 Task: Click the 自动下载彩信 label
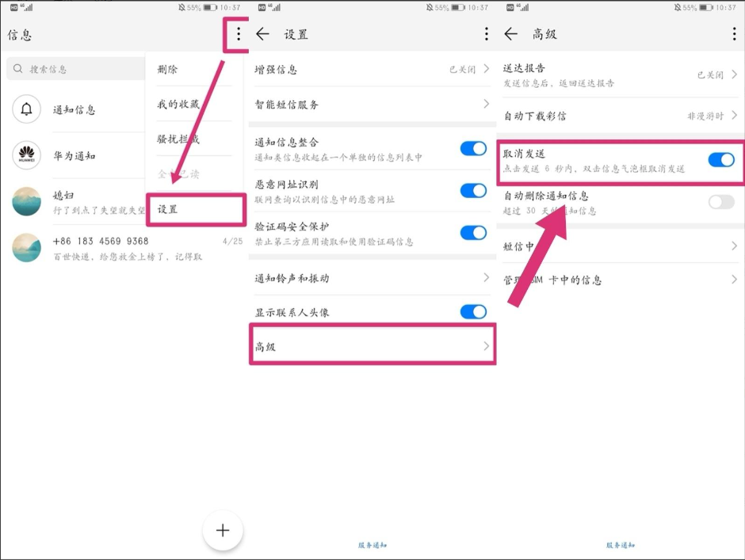pyautogui.click(x=535, y=116)
